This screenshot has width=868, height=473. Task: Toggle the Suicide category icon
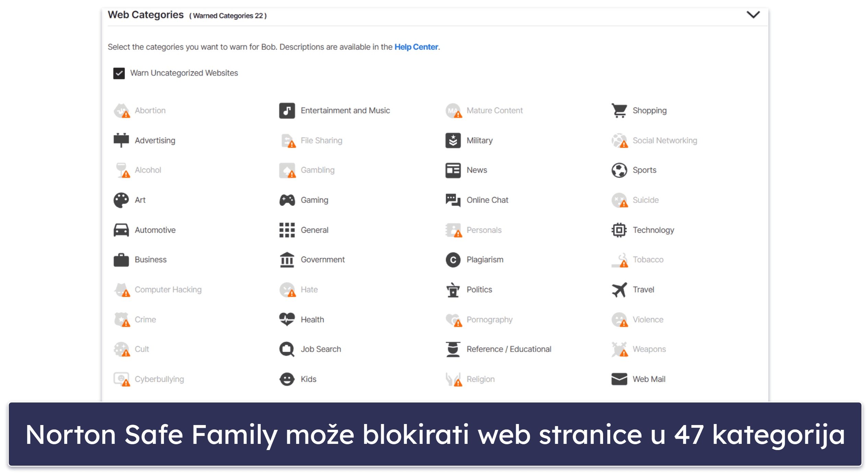[620, 200]
